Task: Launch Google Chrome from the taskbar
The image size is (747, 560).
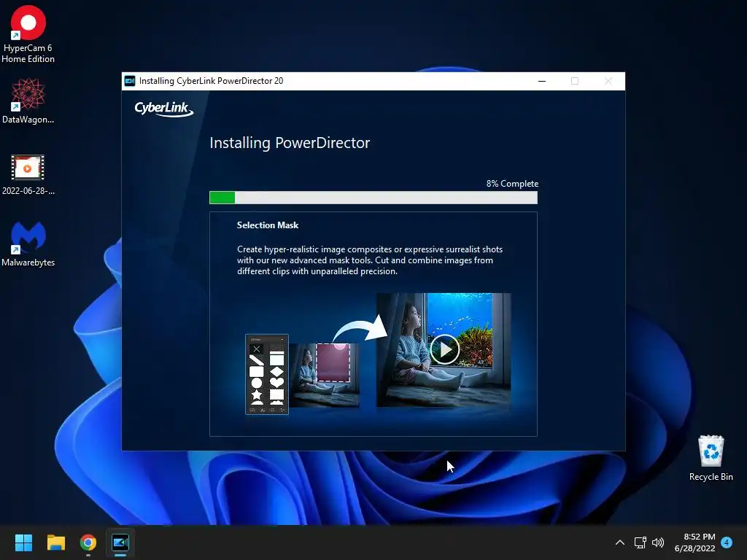Action: point(88,542)
